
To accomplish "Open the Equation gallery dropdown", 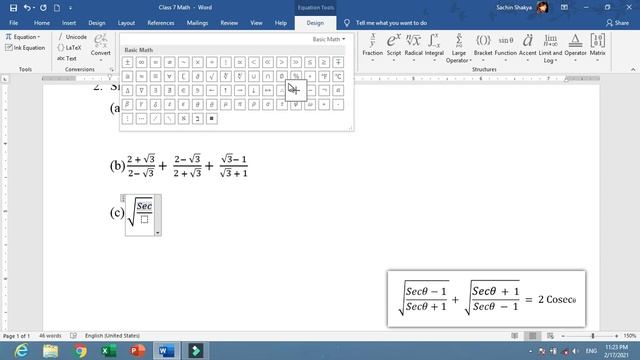I will click(23, 37).
